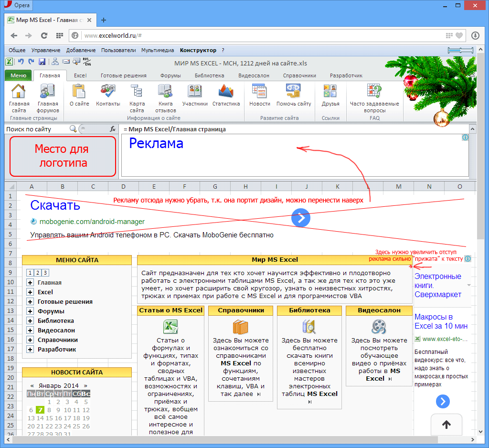The height and width of the screenshot is (448, 489).
Task: Open the Мультимедиа admin menu
Action: point(158,50)
